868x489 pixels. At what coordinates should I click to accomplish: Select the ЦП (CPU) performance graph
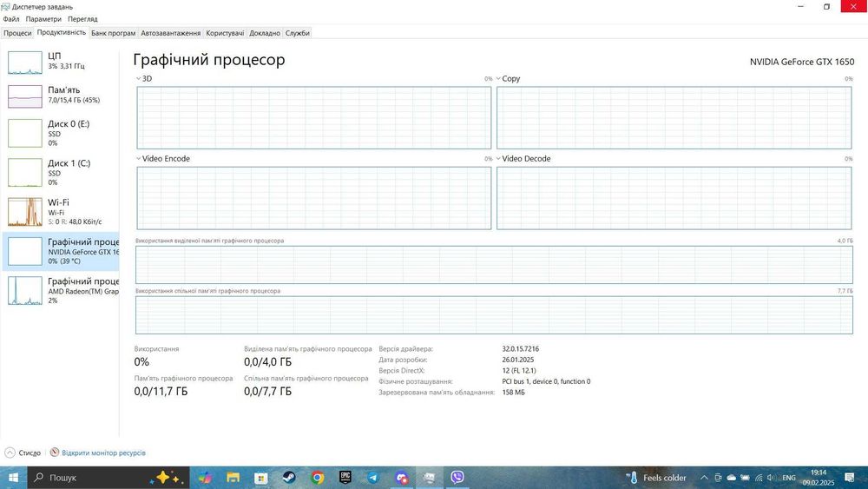pos(25,63)
